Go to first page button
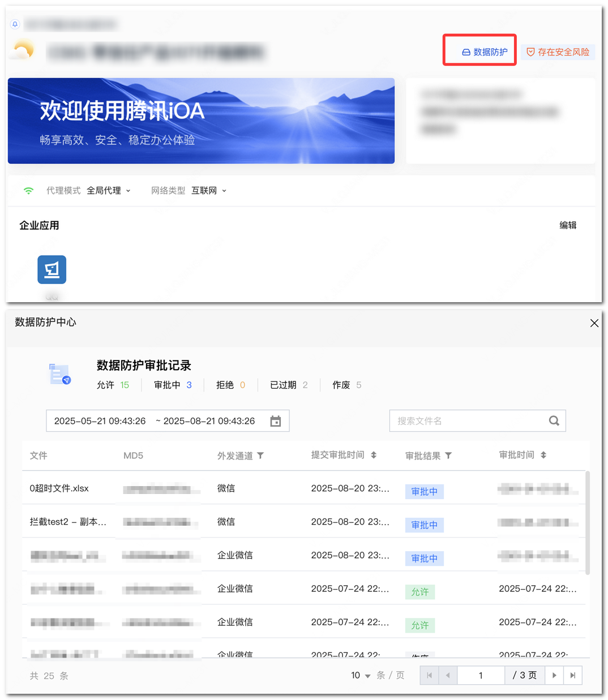The height and width of the screenshot is (700, 608). coord(429,675)
